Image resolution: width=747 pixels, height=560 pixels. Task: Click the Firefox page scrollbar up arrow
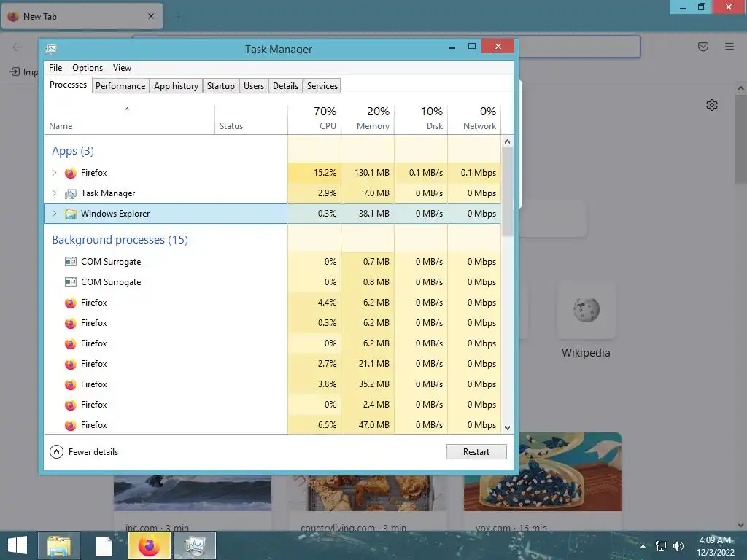coord(740,88)
